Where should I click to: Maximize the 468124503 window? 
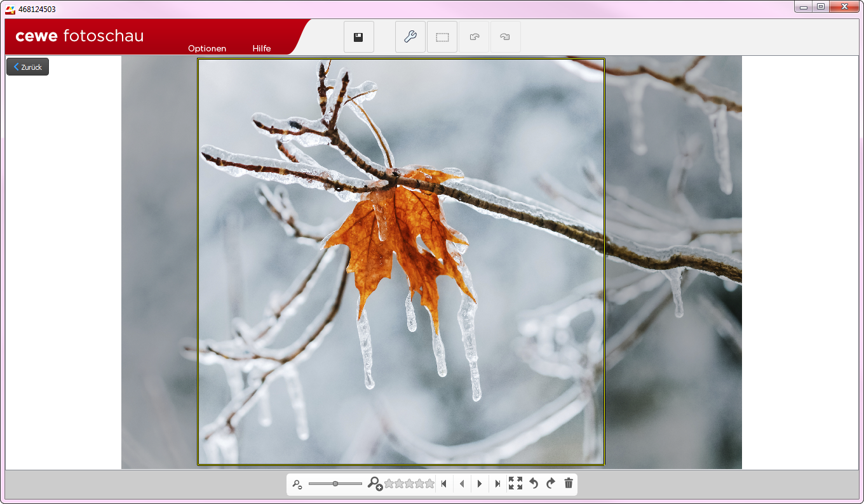[x=821, y=6]
